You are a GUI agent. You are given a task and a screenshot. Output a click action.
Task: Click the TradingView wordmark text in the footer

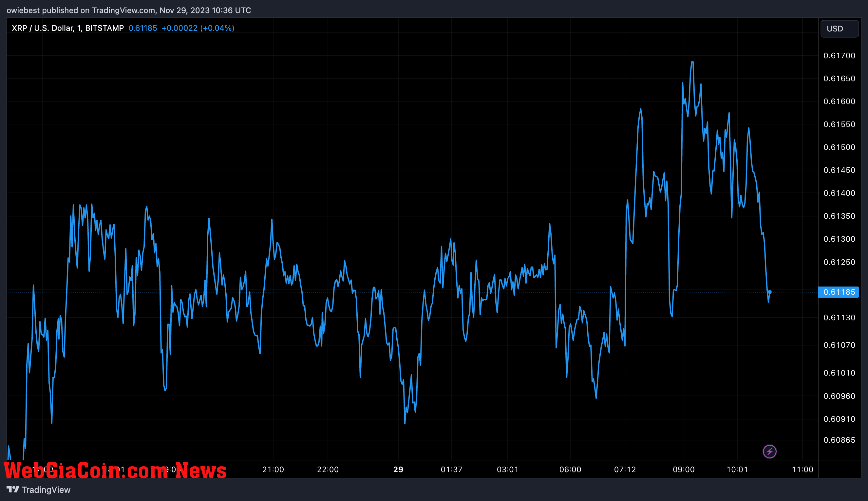[46, 490]
